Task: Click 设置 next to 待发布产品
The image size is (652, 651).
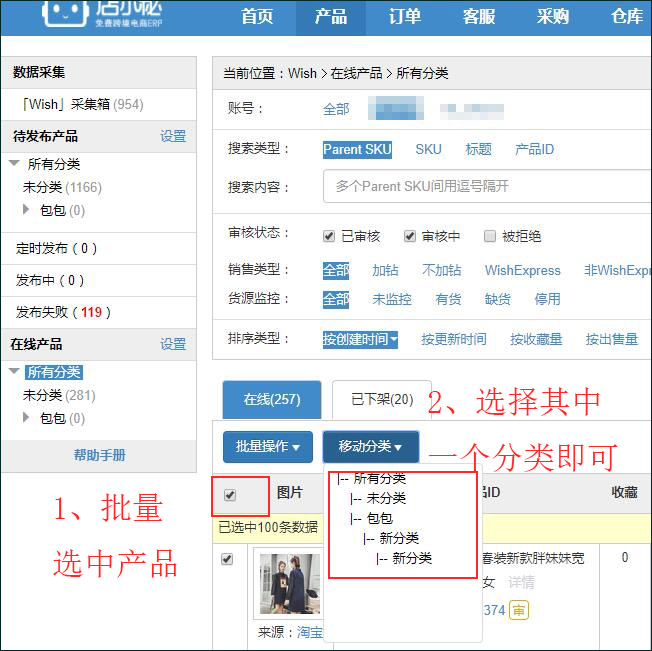Action: pos(173,136)
